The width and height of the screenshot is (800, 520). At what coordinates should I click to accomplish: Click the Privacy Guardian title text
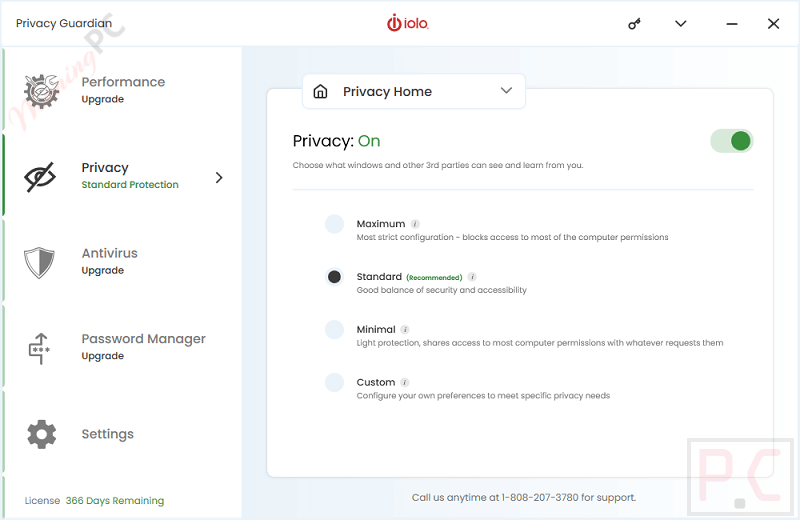[64, 23]
